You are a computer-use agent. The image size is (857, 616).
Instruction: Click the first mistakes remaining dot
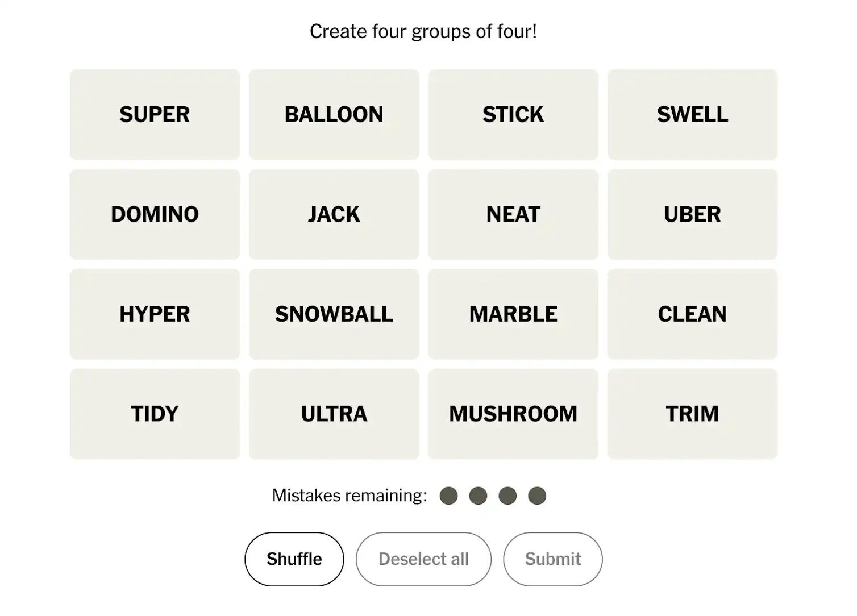point(449,495)
